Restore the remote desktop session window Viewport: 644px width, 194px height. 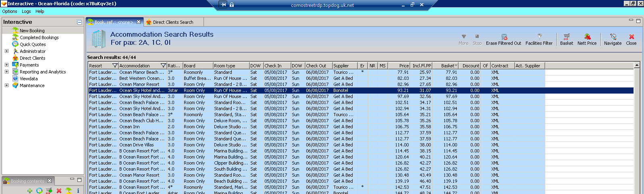tap(412, 5)
